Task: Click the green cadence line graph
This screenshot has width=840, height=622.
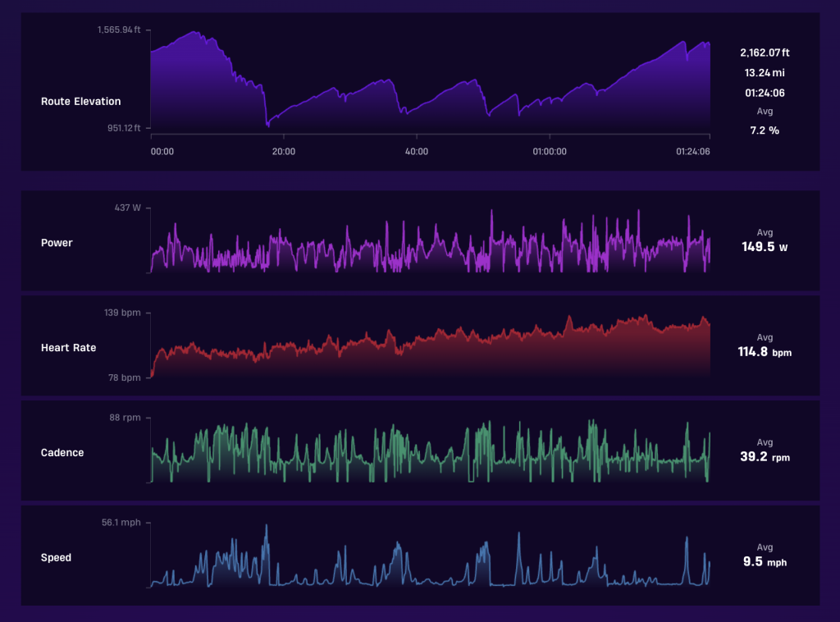Action: pyautogui.click(x=430, y=451)
